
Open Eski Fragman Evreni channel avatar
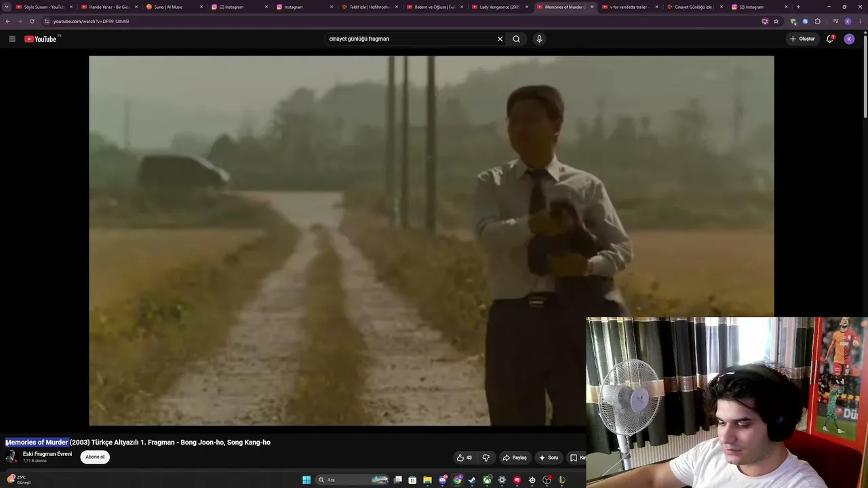12,457
